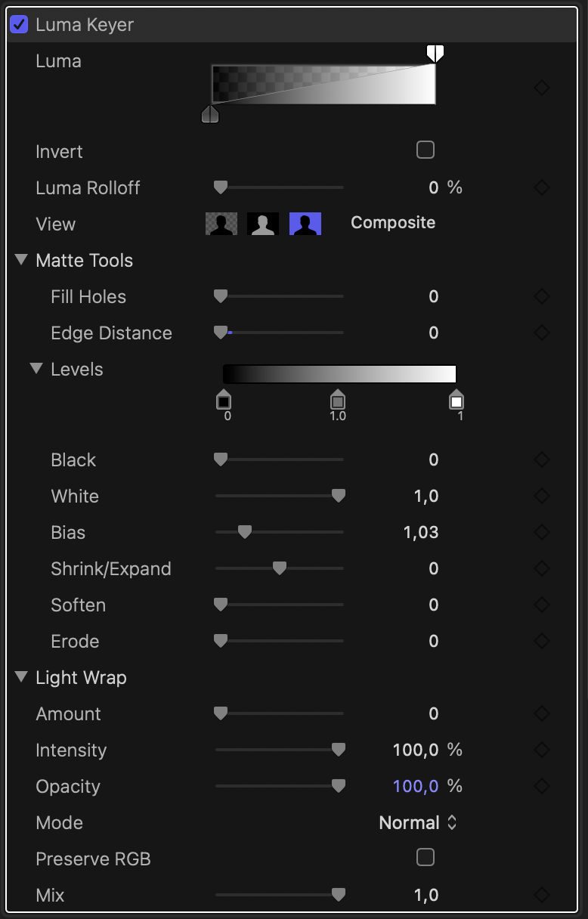588x919 pixels.
Task: Click the Luma keyframe diamond
Action: [541, 88]
